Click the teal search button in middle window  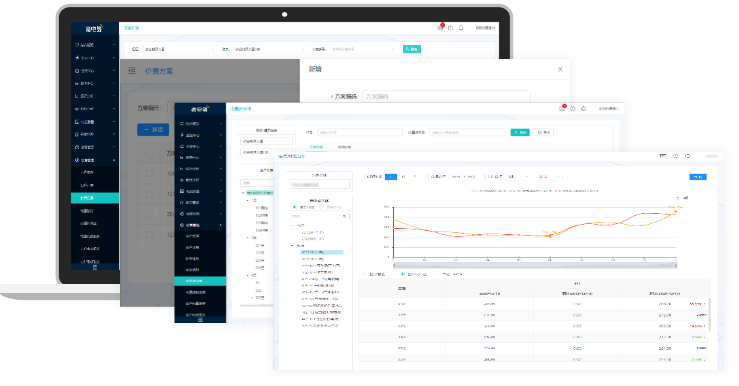520,132
